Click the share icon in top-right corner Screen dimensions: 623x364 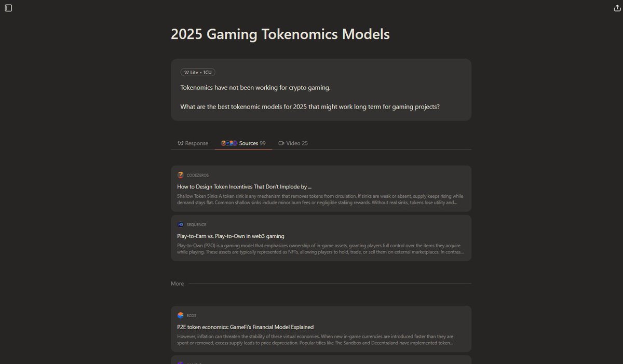[x=616, y=8]
